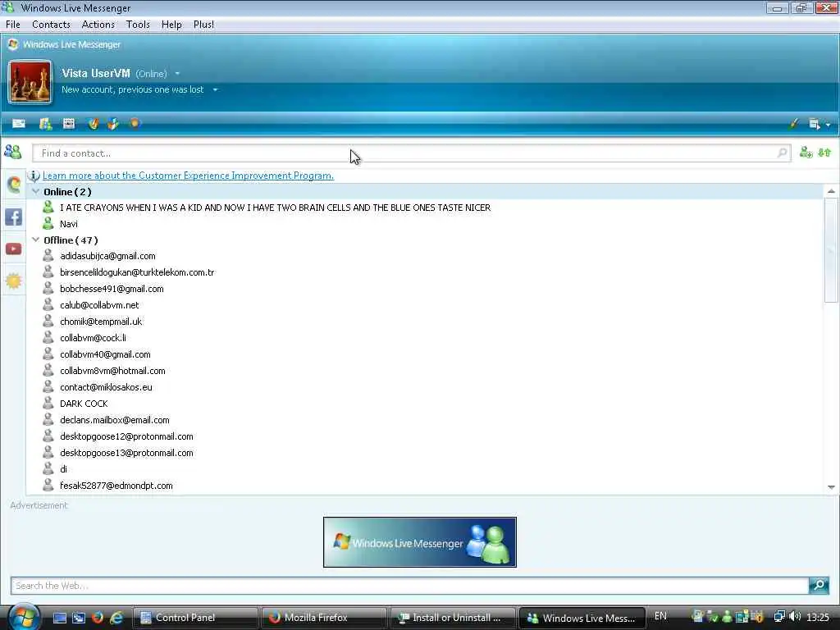Open the show menu icon dropdown

click(819, 124)
